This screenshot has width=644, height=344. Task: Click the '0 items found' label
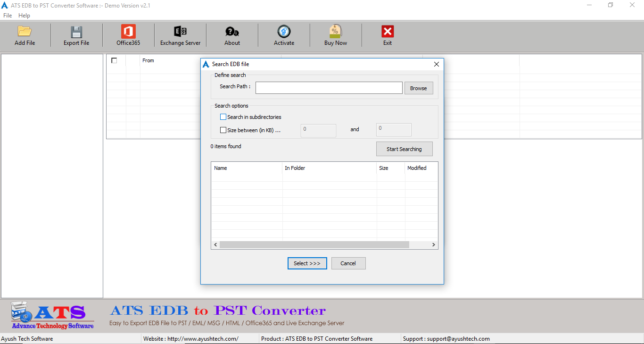point(226,146)
